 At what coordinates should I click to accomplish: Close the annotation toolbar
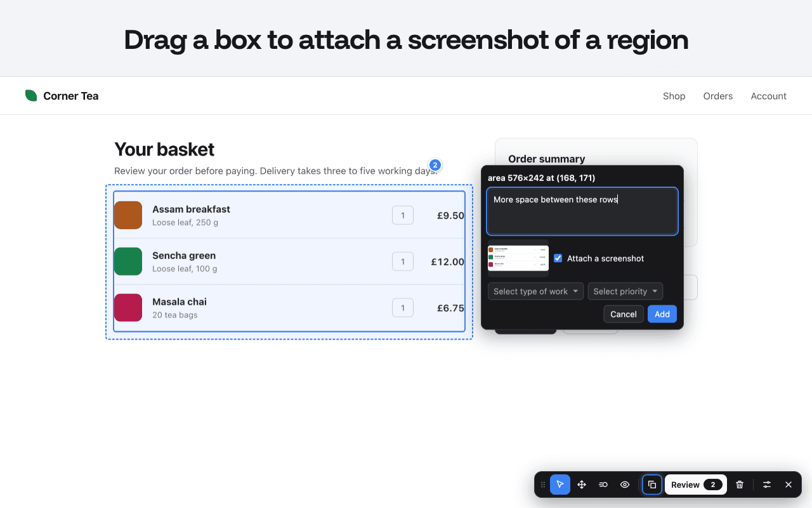pyautogui.click(x=789, y=485)
